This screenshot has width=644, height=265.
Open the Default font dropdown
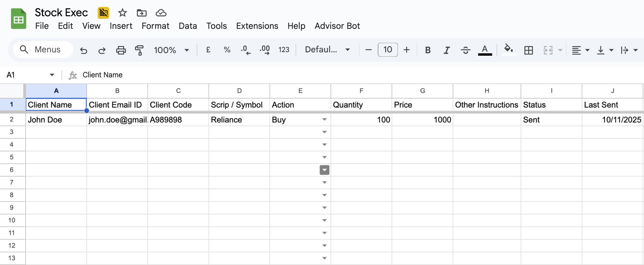click(327, 49)
